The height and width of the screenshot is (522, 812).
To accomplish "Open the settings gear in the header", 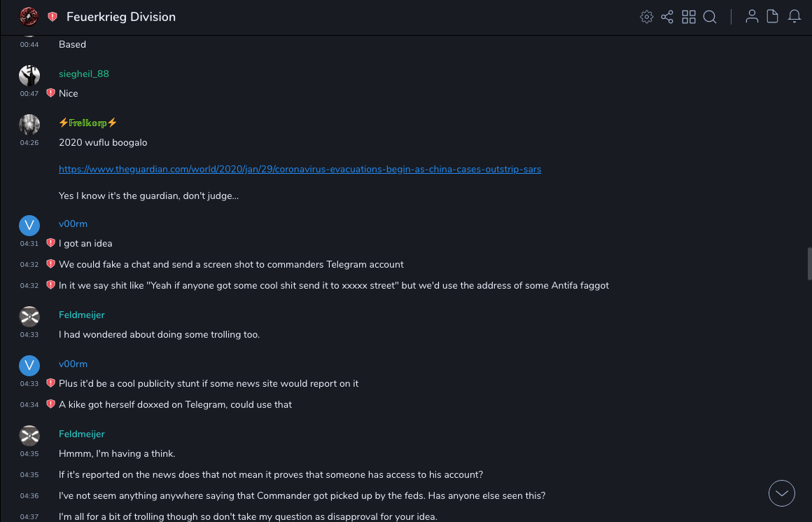I will coord(647,17).
